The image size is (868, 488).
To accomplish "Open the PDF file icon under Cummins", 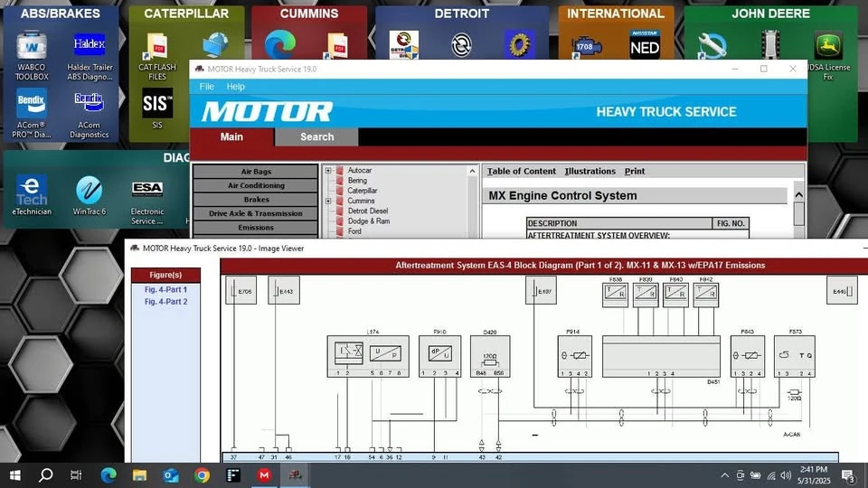I will pos(337,45).
